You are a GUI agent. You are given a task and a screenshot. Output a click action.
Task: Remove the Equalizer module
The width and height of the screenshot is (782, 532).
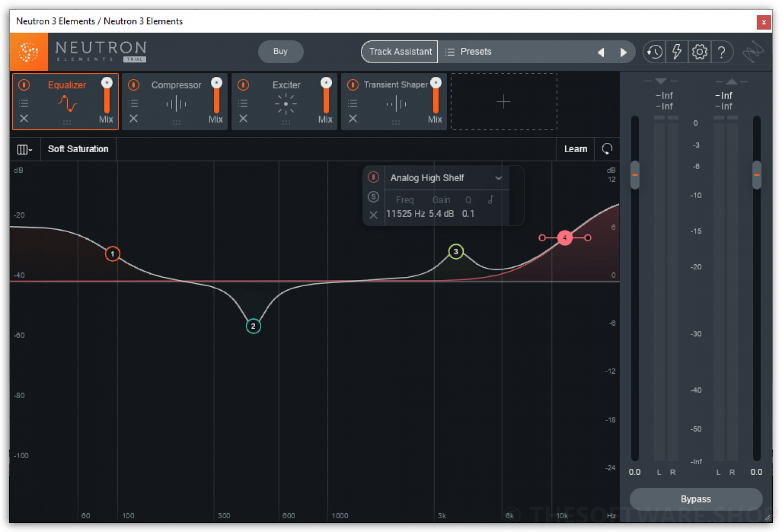pyautogui.click(x=24, y=119)
